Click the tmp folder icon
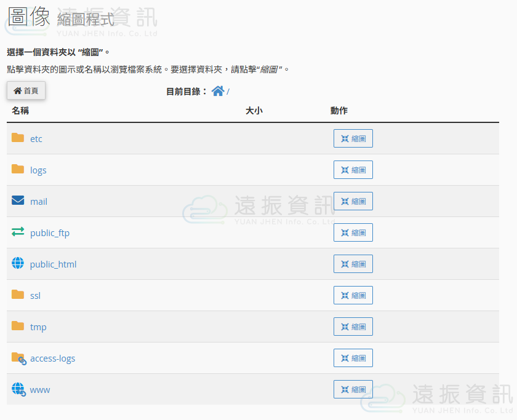This screenshot has height=420, width=517. (18, 326)
